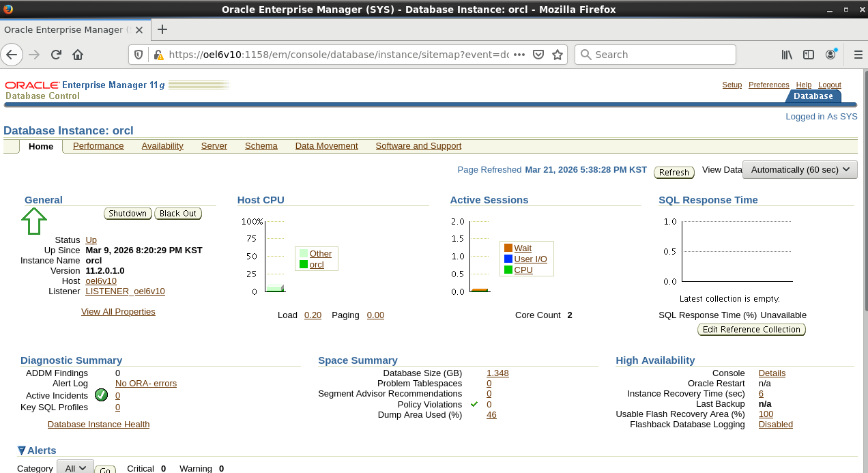The width and height of the screenshot is (868, 473).
Task: Click the Refresh button
Action: click(x=674, y=173)
